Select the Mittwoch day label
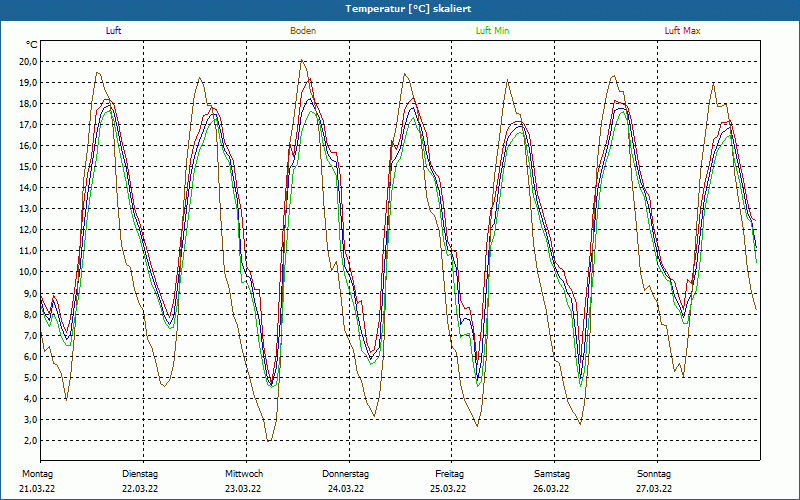The image size is (800, 500). (x=244, y=474)
